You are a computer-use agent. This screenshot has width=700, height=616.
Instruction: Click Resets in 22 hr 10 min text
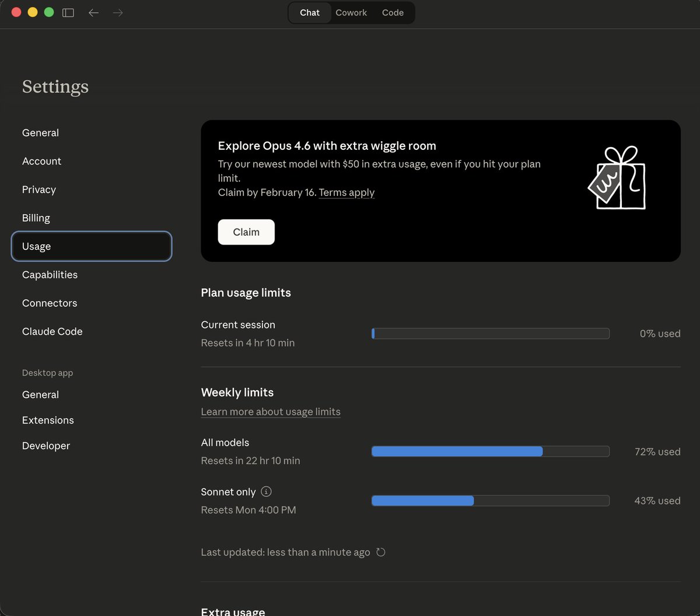click(251, 461)
